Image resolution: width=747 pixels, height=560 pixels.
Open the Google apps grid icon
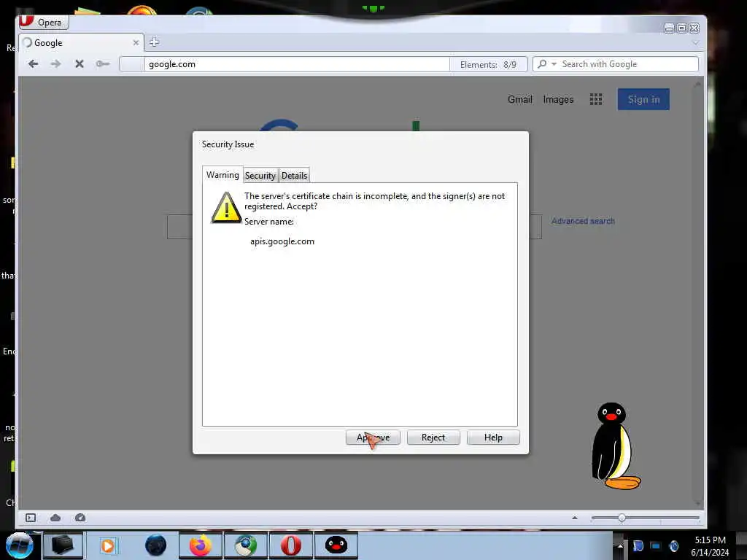click(x=595, y=99)
